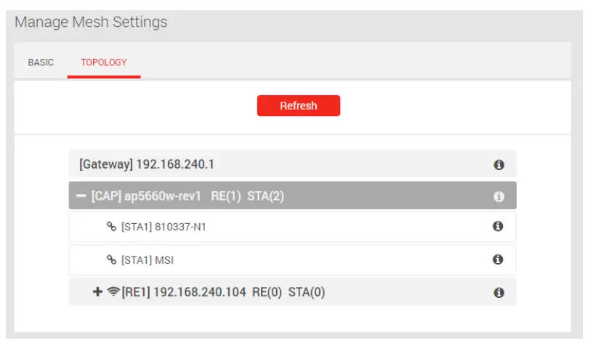593x364 pixels.
Task: View info for the MSI station
Action: coord(498,259)
